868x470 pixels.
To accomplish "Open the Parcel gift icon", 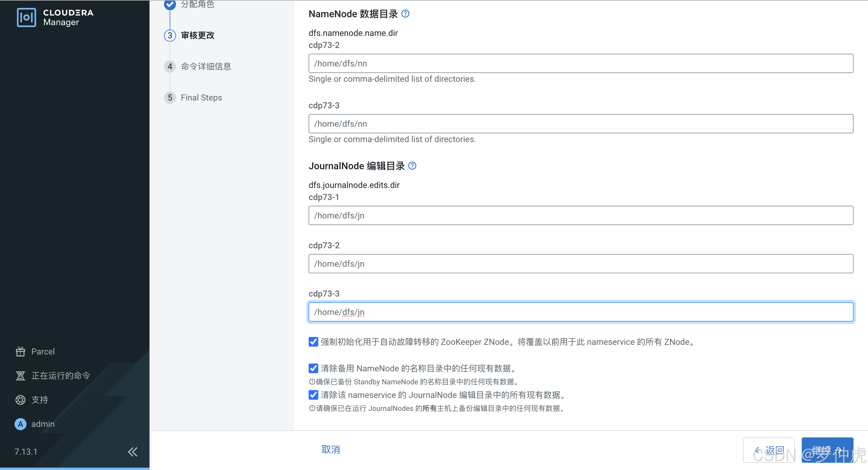I will 20,352.
